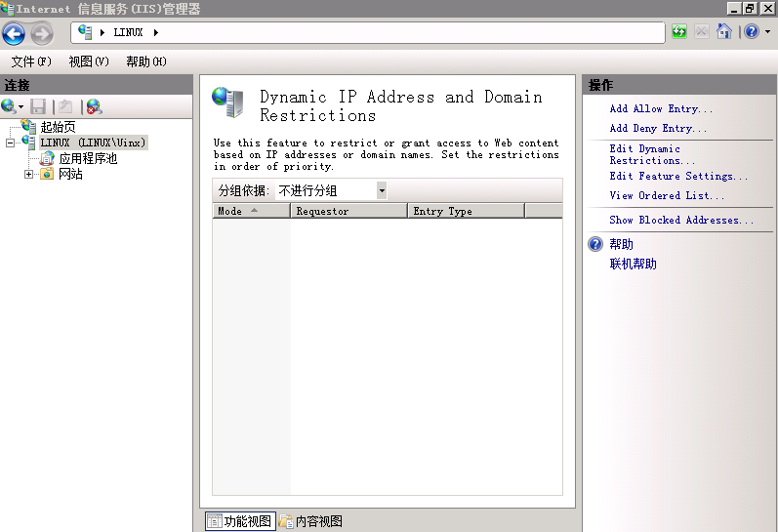Open Edit Feature Settings...
The width and height of the screenshot is (778, 532).
[678, 176]
